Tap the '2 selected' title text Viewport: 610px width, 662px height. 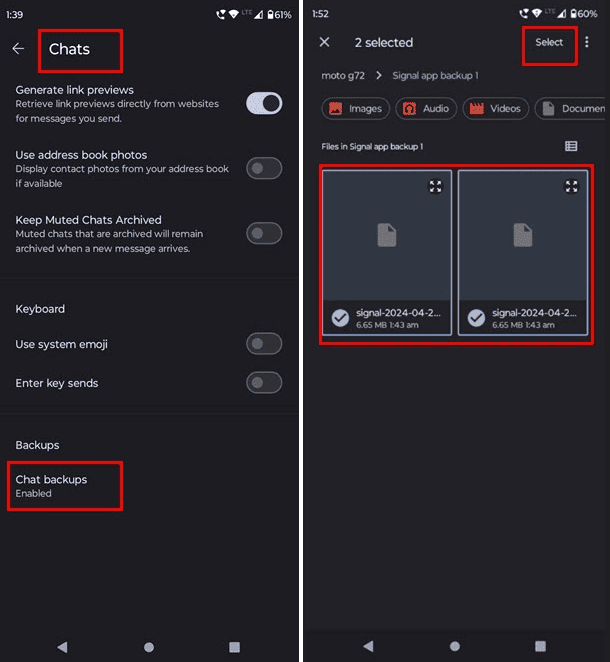click(384, 43)
